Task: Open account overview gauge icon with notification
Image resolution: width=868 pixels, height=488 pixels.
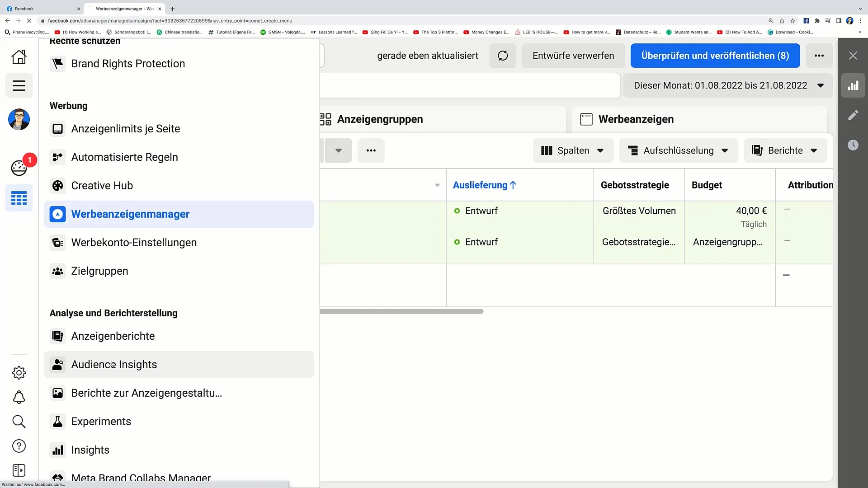Action: click(19, 168)
